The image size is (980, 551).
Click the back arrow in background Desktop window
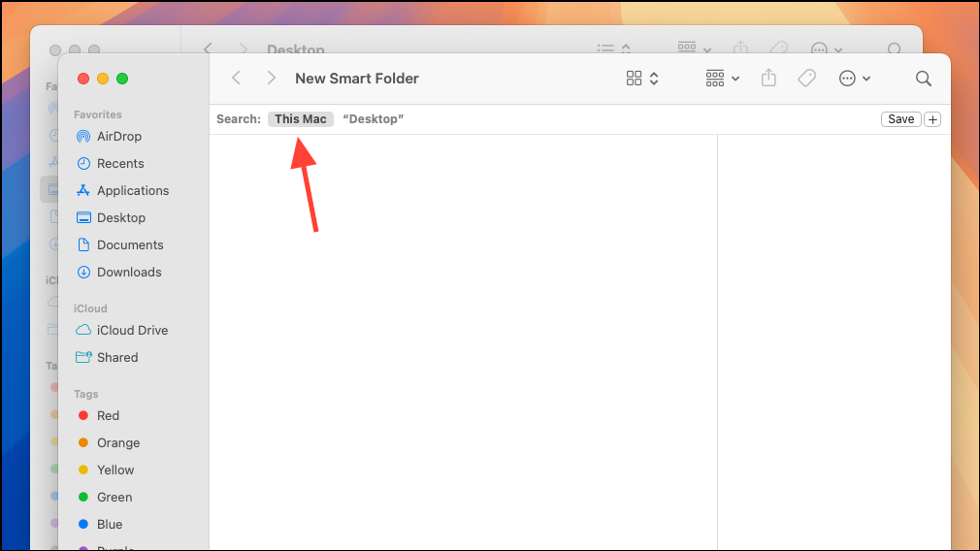[208, 49]
